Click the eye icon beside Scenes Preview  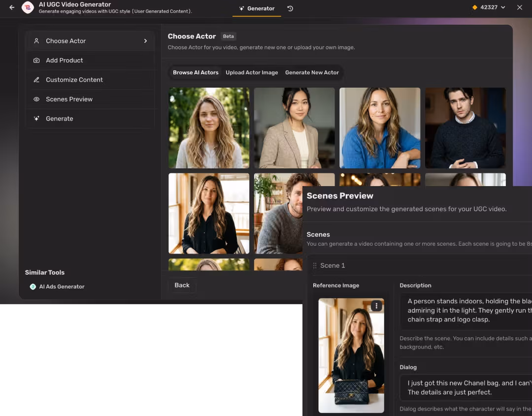coord(36,99)
